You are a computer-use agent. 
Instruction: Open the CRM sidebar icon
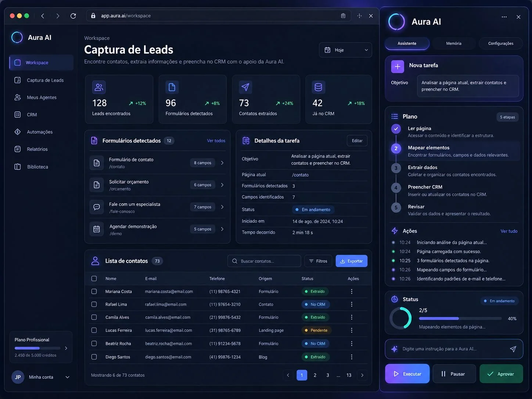point(17,115)
